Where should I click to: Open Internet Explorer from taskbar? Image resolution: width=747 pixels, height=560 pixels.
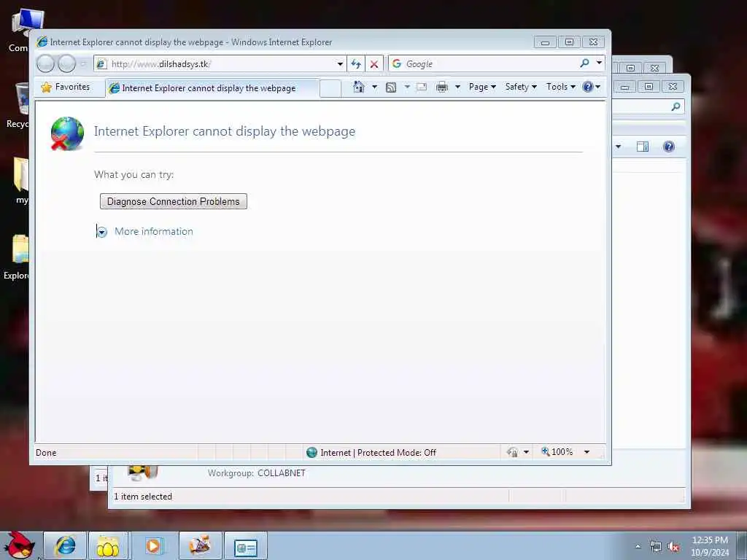tap(65, 545)
